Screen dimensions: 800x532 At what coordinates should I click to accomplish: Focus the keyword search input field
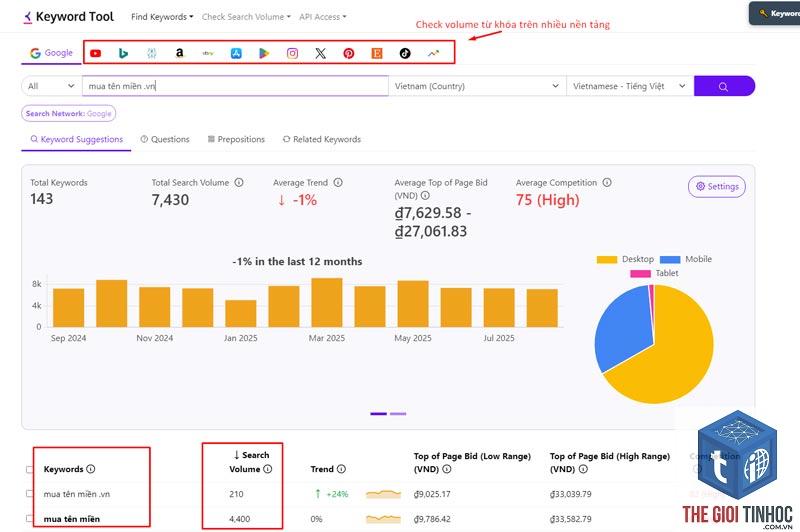(235, 86)
